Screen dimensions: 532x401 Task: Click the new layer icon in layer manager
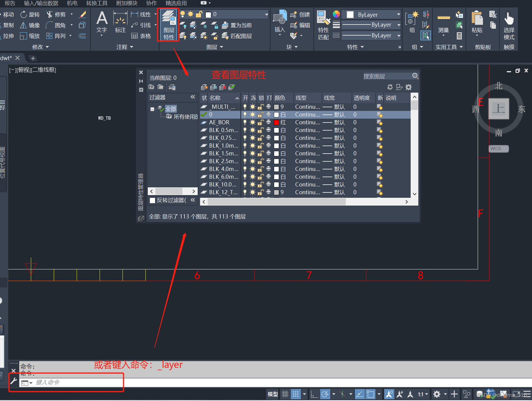click(x=204, y=87)
